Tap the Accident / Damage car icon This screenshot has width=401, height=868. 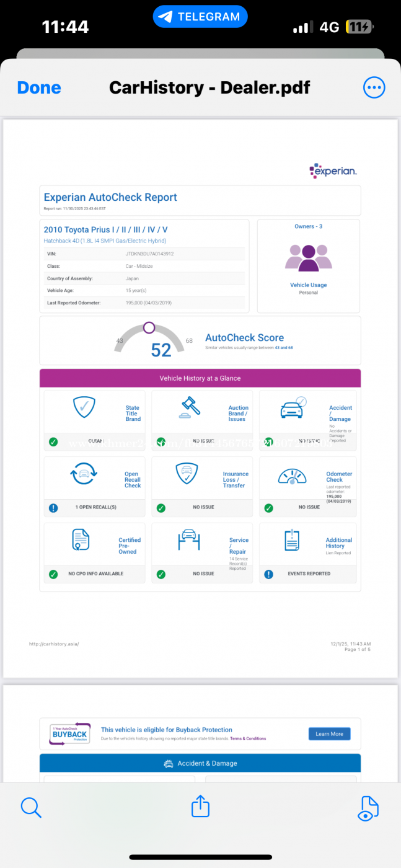click(x=293, y=408)
